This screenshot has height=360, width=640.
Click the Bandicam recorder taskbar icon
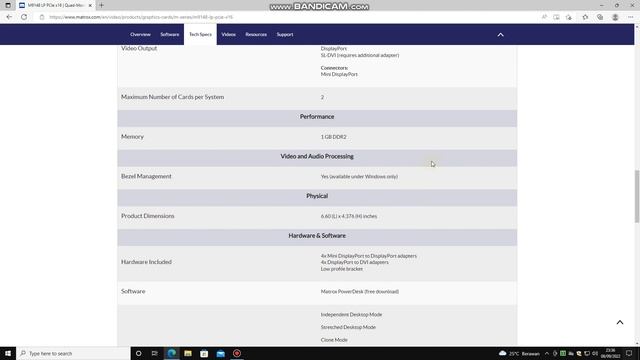click(237, 353)
